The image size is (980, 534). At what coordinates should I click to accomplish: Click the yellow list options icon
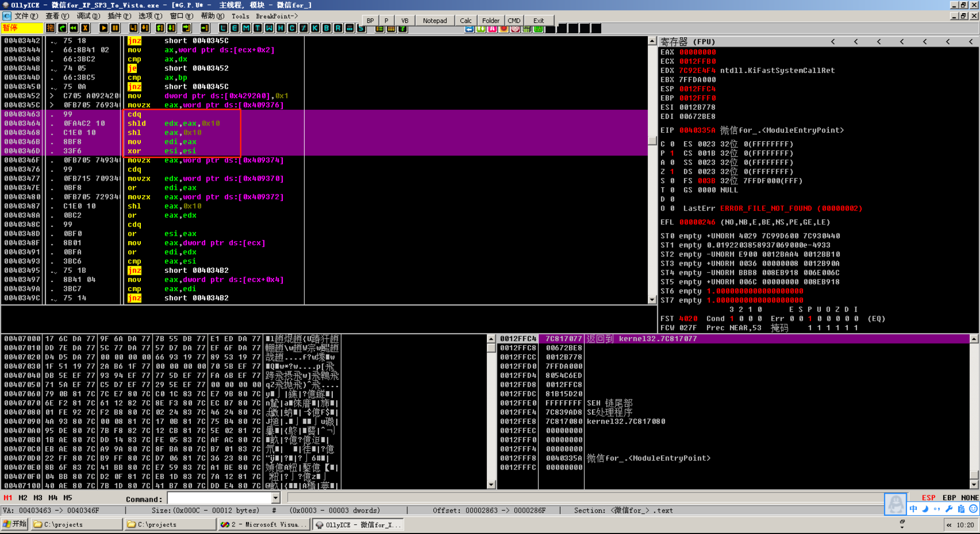(x=380, y=29)
